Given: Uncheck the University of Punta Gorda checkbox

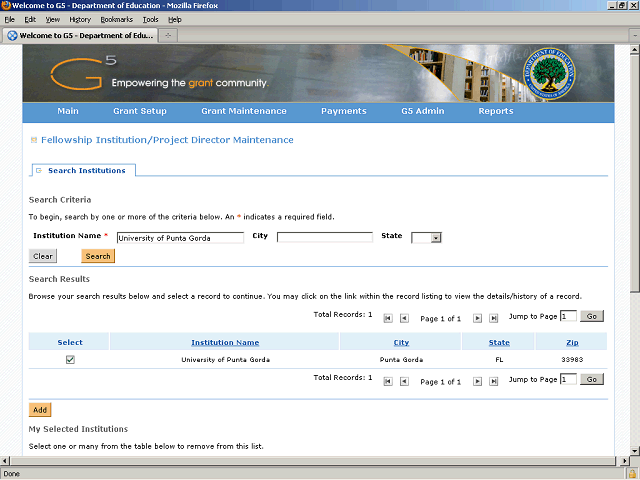Looking at the screenshot, I should [x=70, y=360].
